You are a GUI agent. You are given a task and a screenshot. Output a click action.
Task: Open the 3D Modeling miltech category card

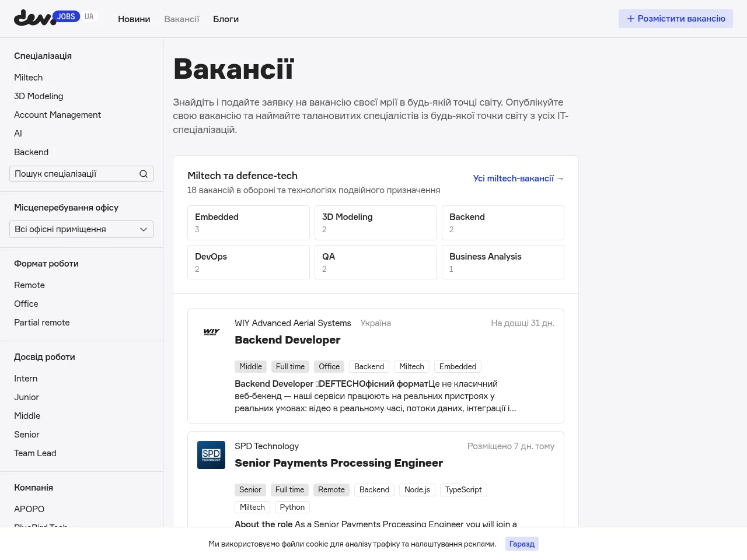(376, 223)
